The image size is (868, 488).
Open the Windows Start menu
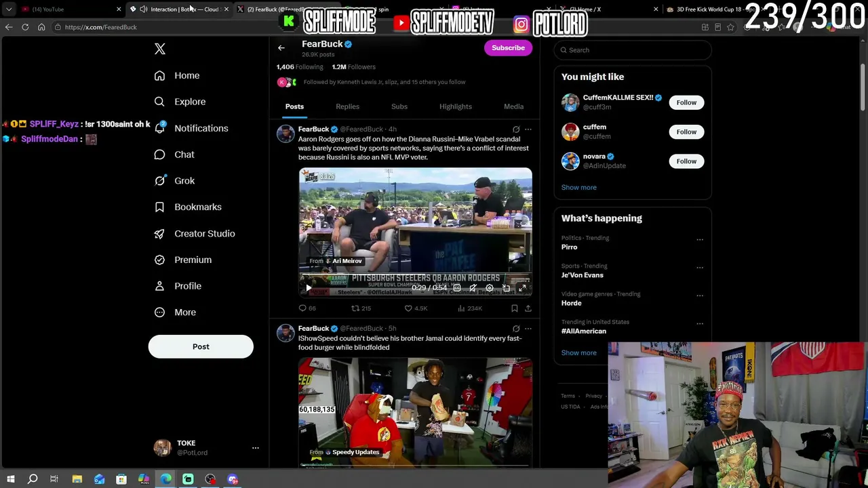point(10,479)
